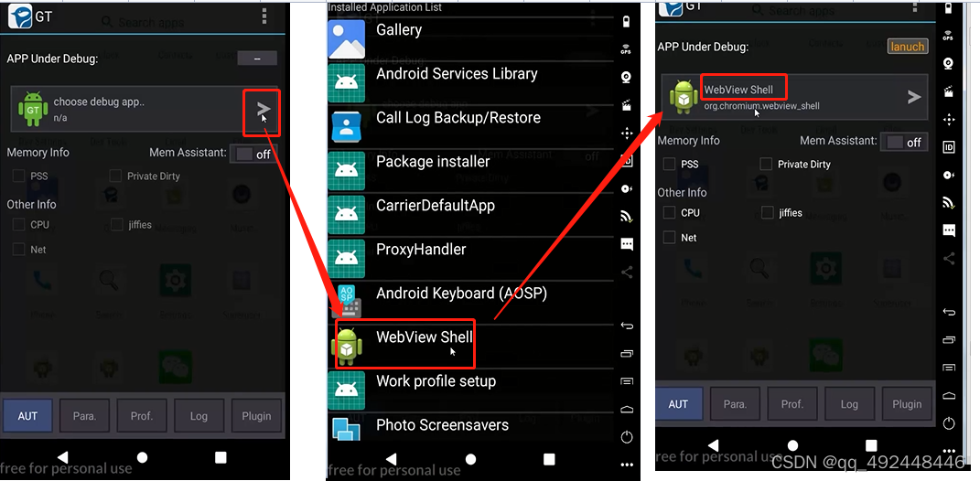Click the battery icon in the middle emulator sidebar
This screenshot has width=980, height=481.
point(626,22)
